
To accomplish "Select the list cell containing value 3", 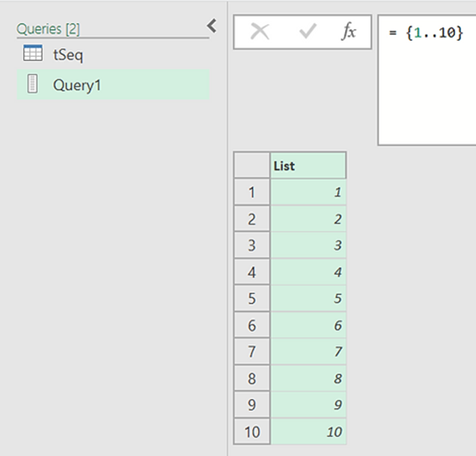I will pos(309,246).
